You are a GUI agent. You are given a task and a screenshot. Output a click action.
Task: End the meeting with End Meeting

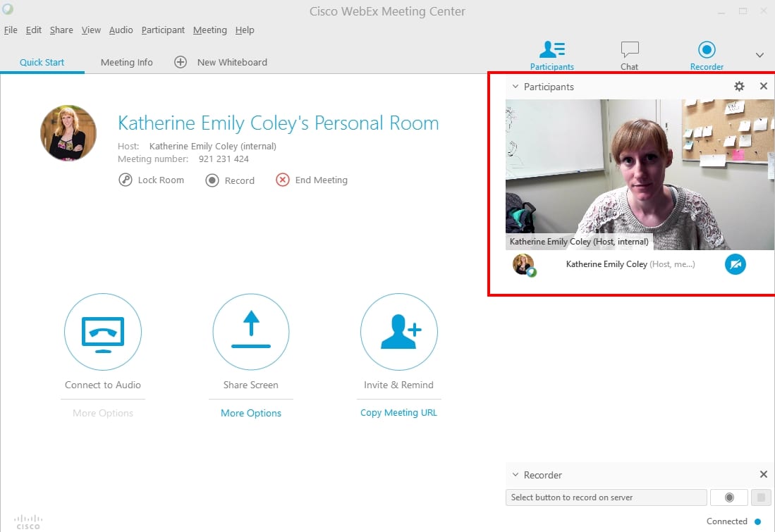tap(311, 180)
